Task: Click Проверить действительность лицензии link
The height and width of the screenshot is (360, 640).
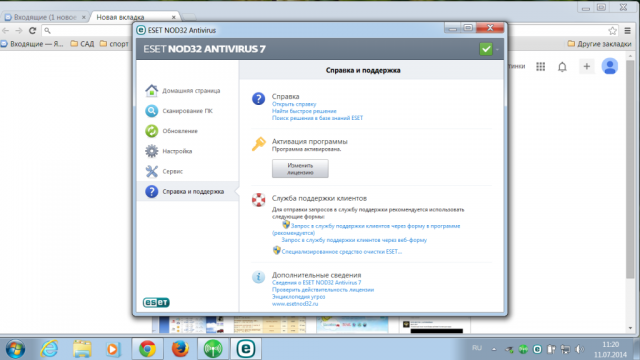Action: (x=323, y=290)
